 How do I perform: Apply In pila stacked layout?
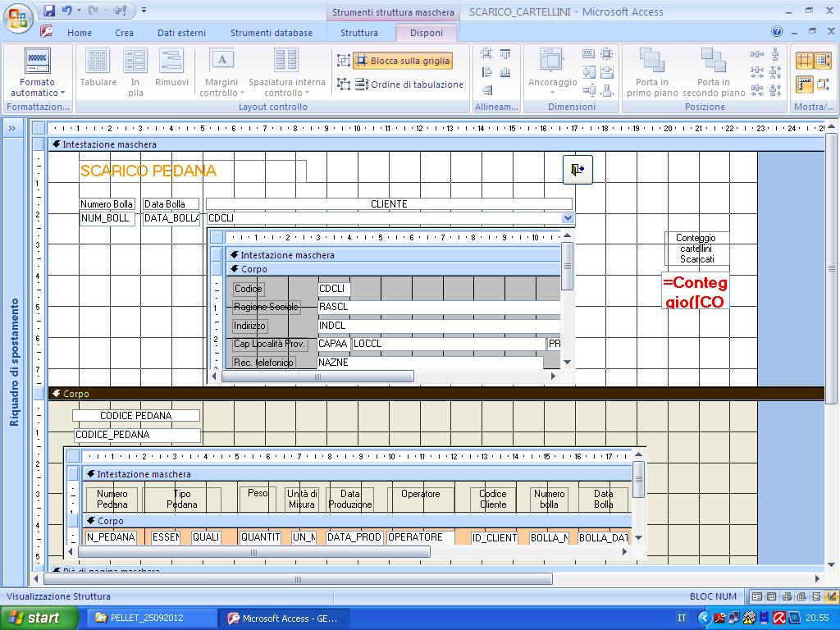[135, 72]
